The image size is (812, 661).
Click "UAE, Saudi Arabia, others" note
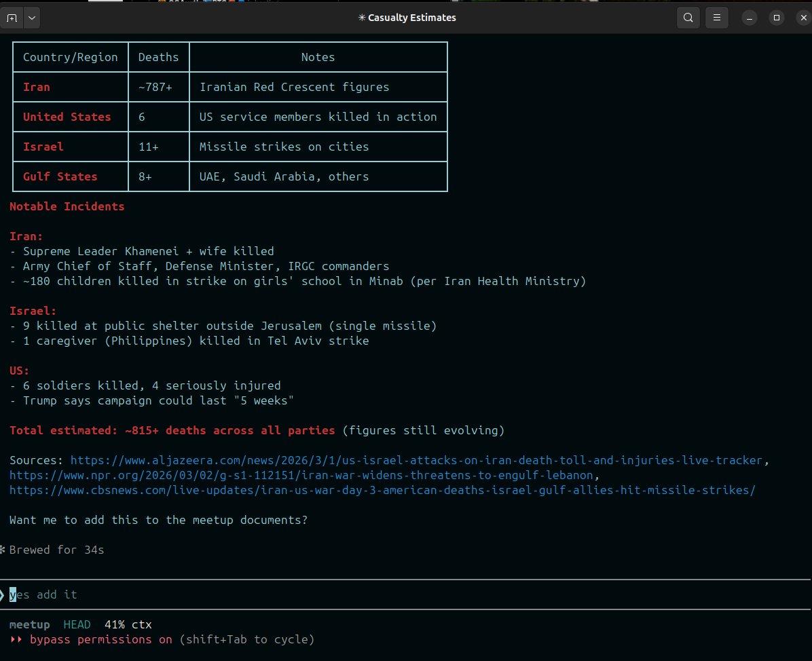tap(284, 176)
